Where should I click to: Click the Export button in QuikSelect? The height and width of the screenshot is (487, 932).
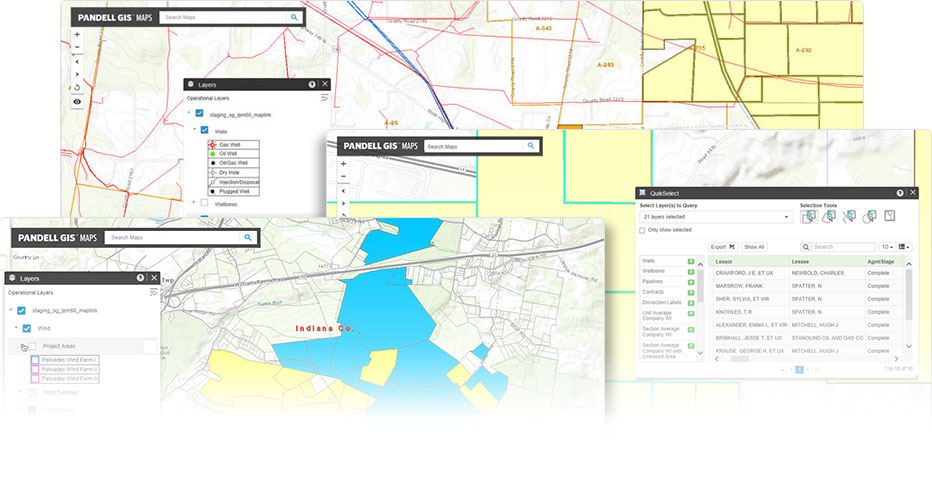(723, 247)
